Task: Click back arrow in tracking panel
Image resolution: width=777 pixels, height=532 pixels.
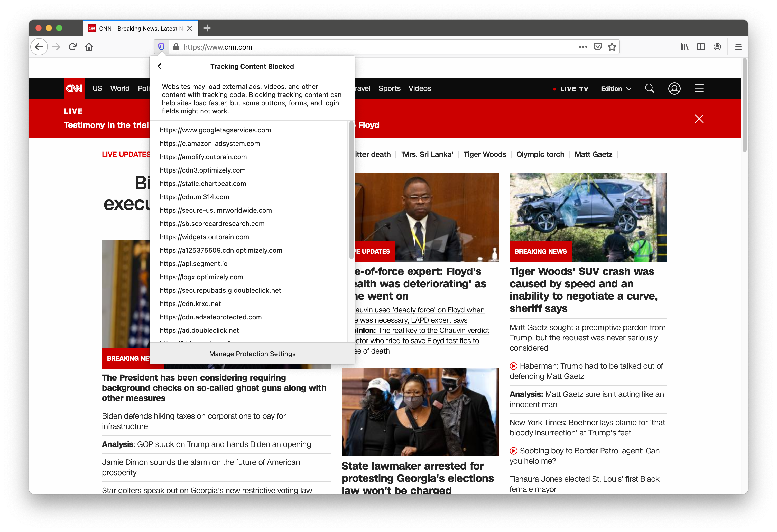Action: coord(160,66)
